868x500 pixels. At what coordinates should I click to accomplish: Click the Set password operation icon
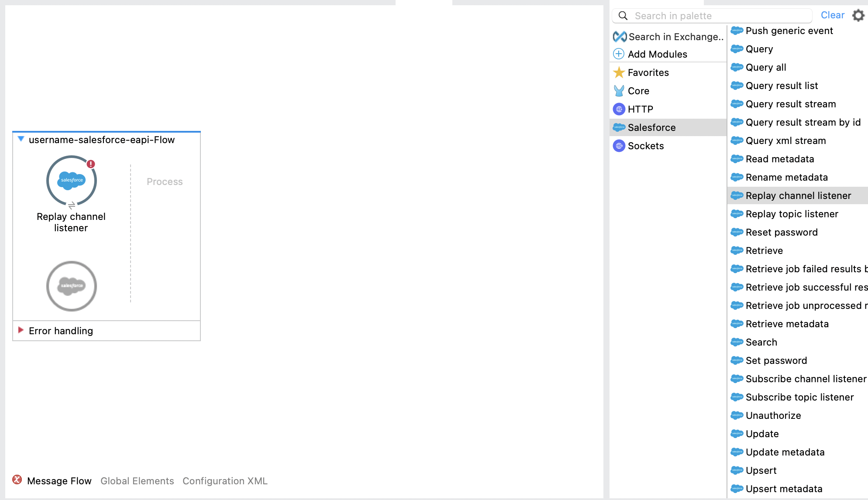tap(737, 360)
